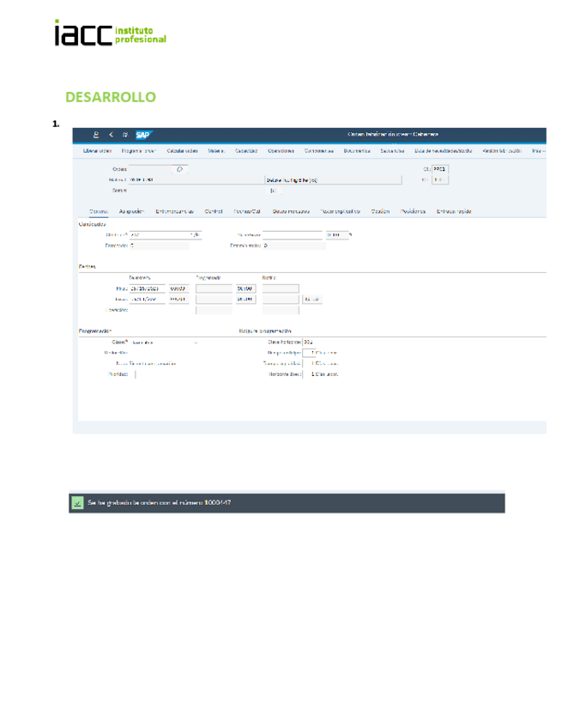
Task: Open the Fechas/Ctd tab
Action: pos(247,212)
